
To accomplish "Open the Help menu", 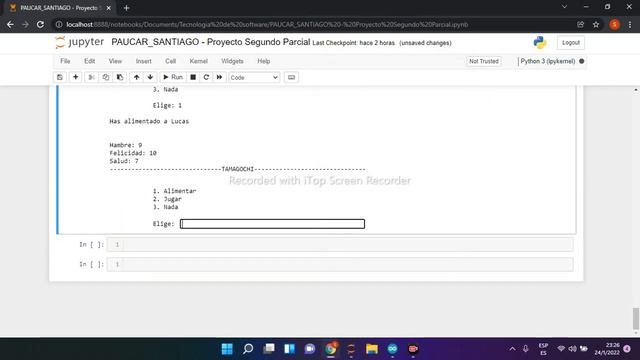I will [264, 61].
